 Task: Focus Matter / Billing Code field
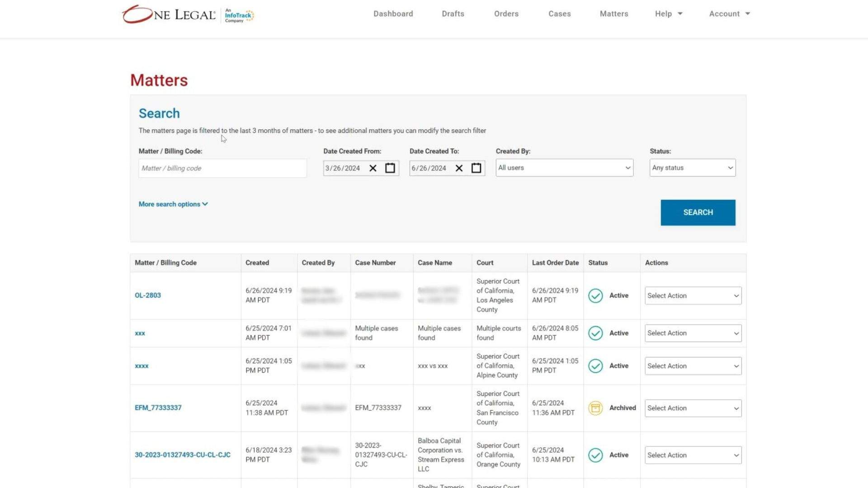point(222,168)
